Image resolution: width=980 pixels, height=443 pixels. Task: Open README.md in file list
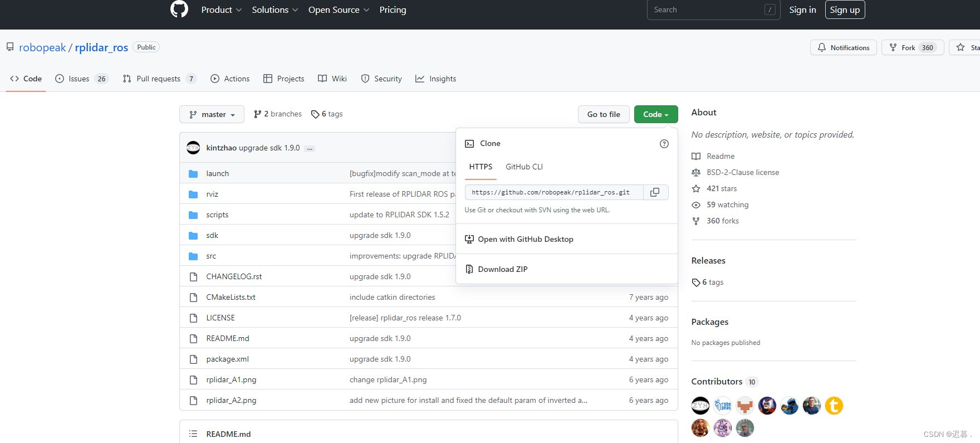tap(227, 338)
